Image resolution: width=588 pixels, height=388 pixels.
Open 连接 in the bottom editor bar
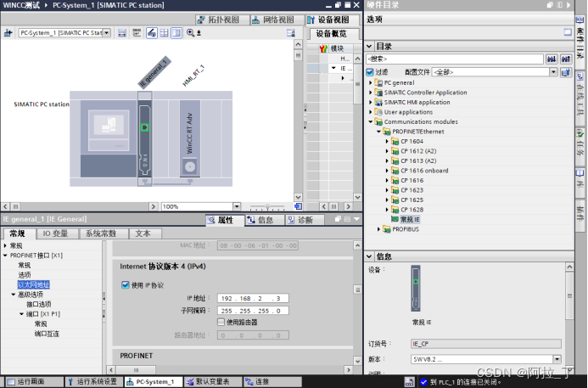[272, 381]
